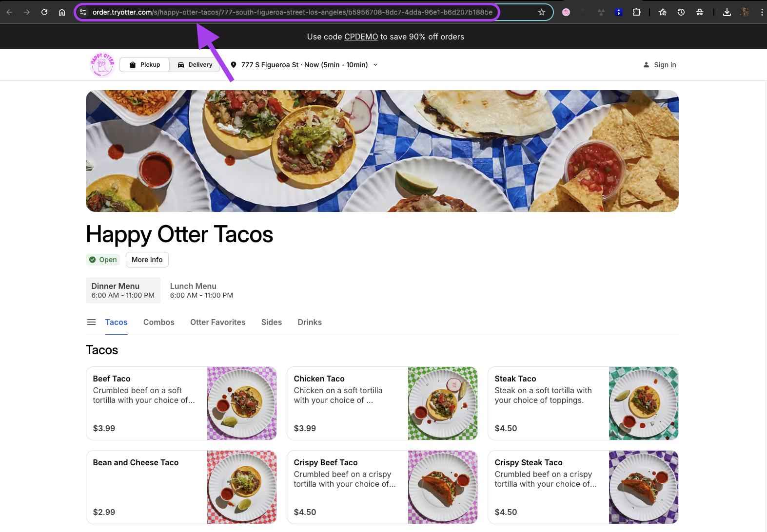Reload the page with the refresh icon

[x=44, y=12]
